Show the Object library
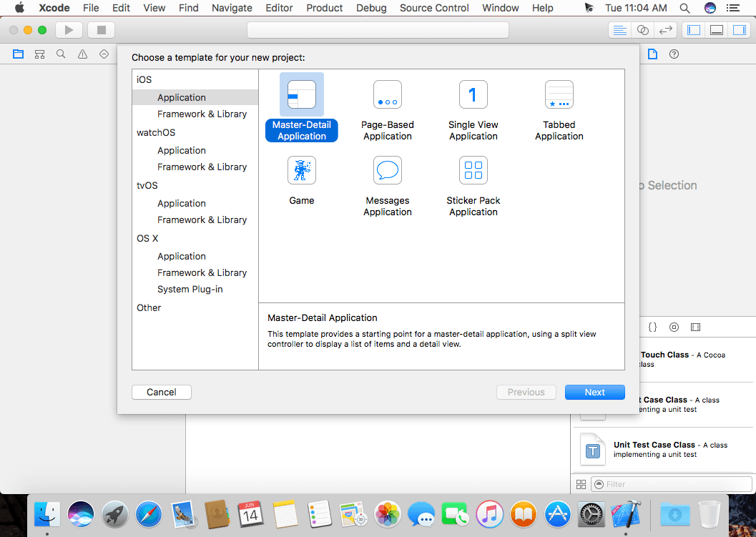The image size is (756, 537). click(674, 327)
